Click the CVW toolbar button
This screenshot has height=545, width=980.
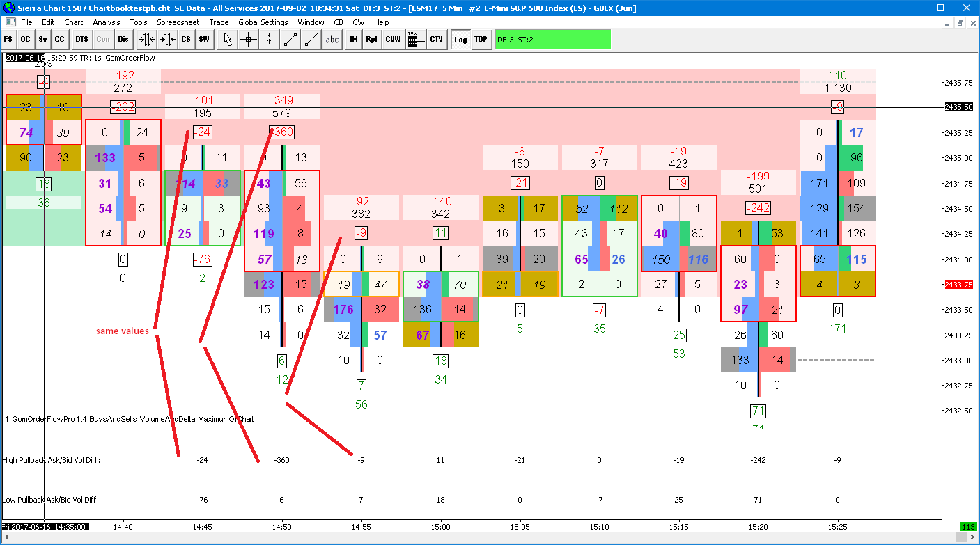coord(394,40)
